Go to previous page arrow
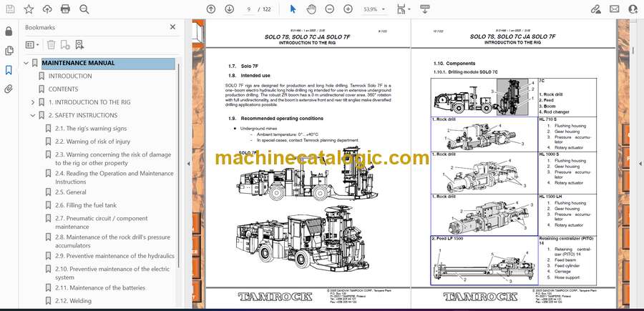 coord(211,9)
